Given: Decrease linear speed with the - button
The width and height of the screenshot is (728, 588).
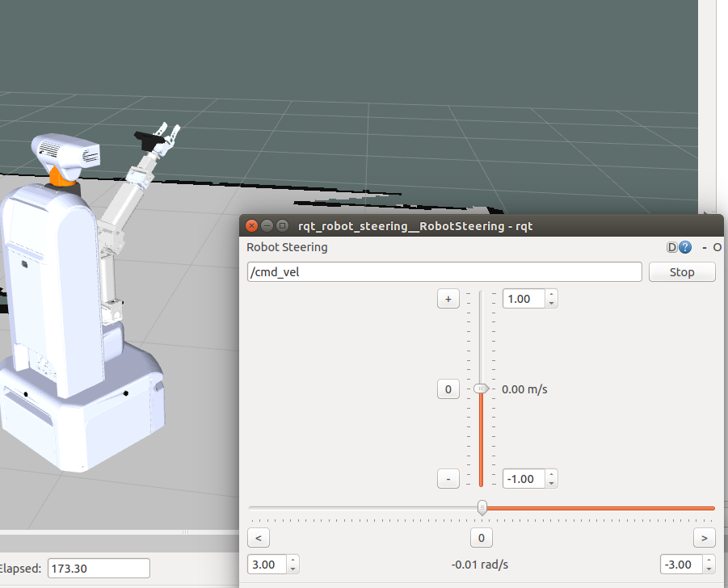Looking at the screenshot, I should (448, 479).
